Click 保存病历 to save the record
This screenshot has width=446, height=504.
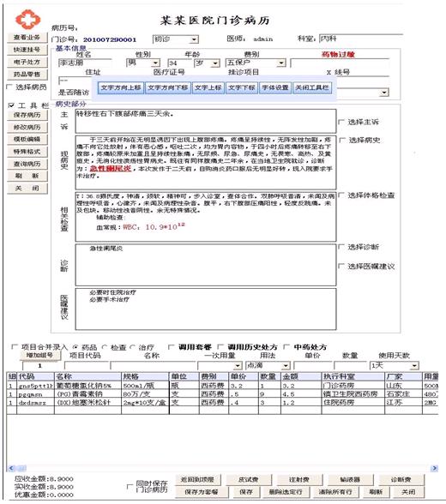tap(27, 115)
